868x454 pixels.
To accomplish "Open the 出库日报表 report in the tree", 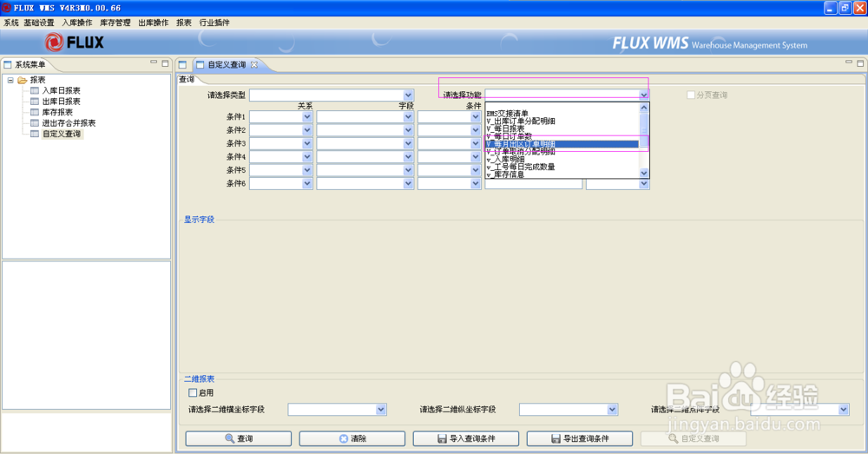I will pyautogui.click(x=61, y=102).
